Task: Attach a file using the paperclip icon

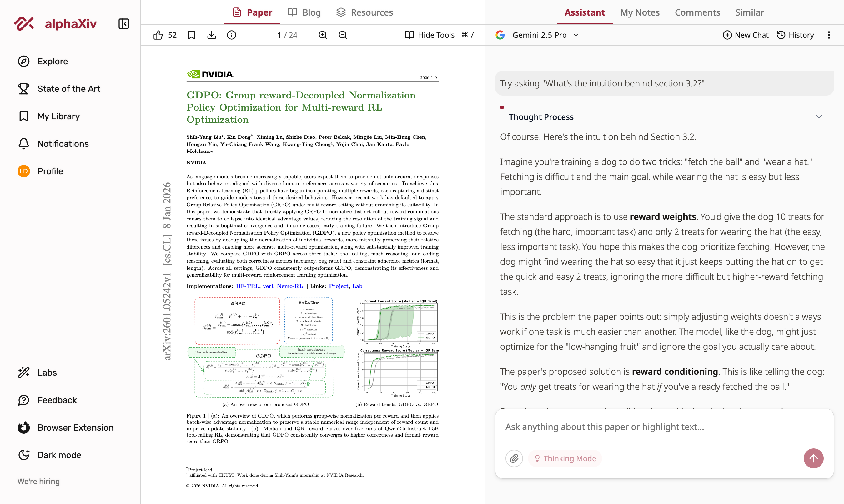Action: pos(514,458)
